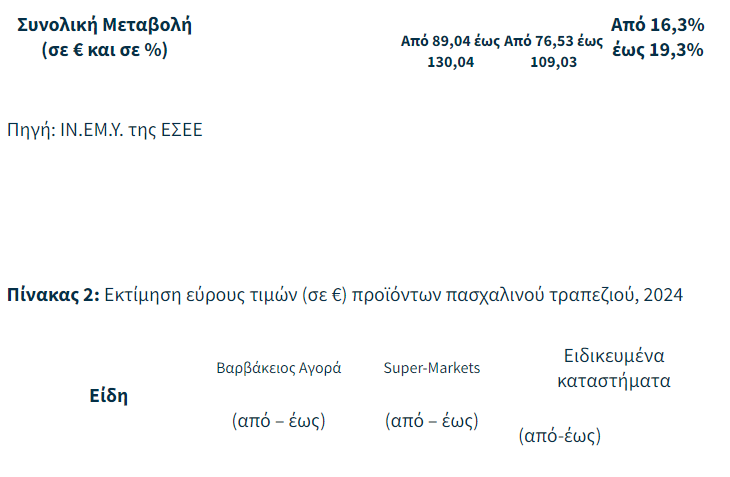Click '(από – έως)' under Super-Markets
Screen dimensions: 730x477
(x=432, y=421)
